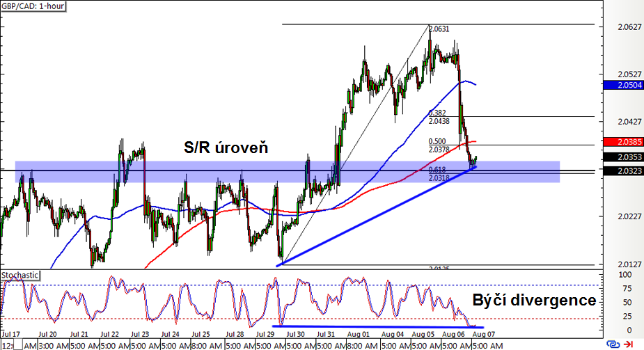This screenshot has width=644, height=350.
Task: Click the Jul 25 date label
Action: (x=201, y=335)
